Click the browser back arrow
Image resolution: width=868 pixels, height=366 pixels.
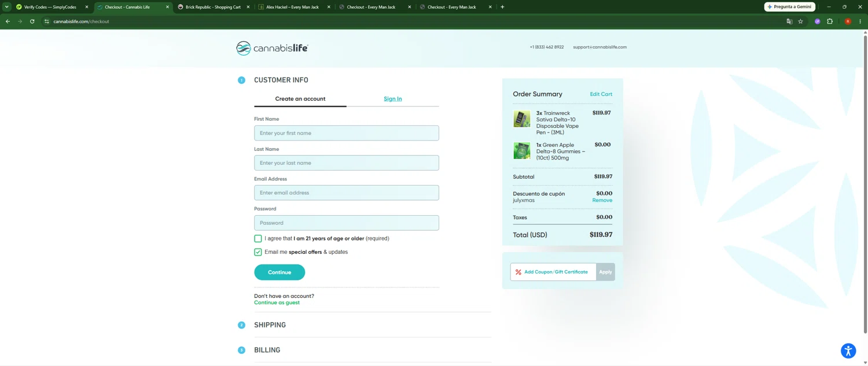click(x=8, y=21)
